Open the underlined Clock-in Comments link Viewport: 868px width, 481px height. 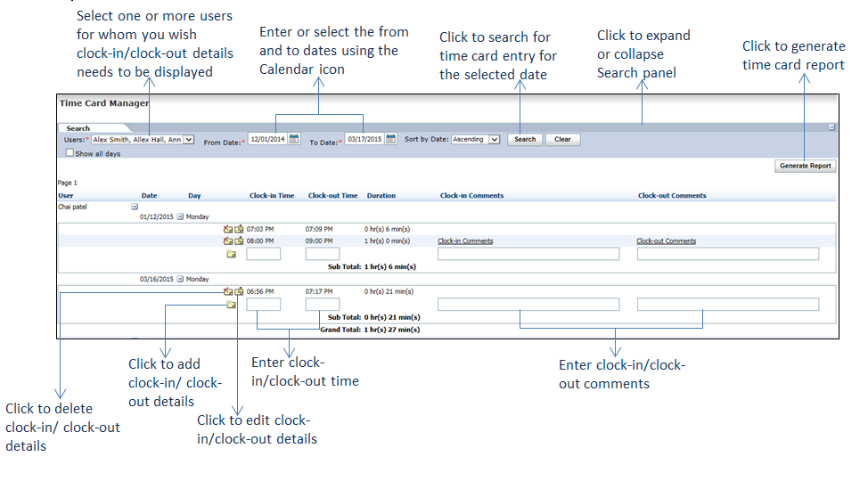coord(465,241)
